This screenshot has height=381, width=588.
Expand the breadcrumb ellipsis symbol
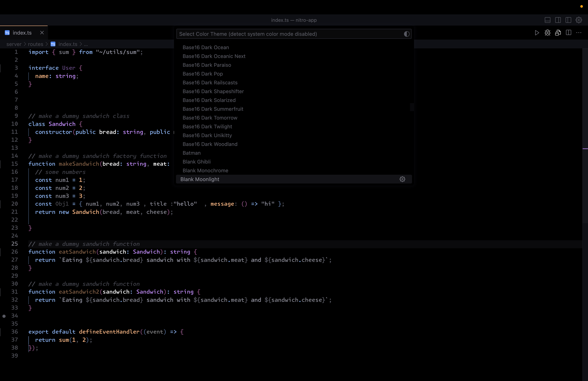click(x=86, y=44)
